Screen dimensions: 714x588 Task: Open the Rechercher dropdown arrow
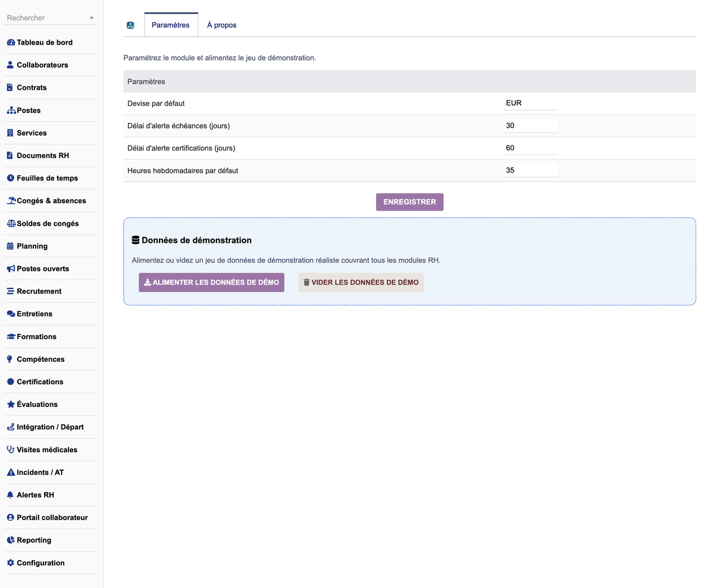(x=92, y=18)
